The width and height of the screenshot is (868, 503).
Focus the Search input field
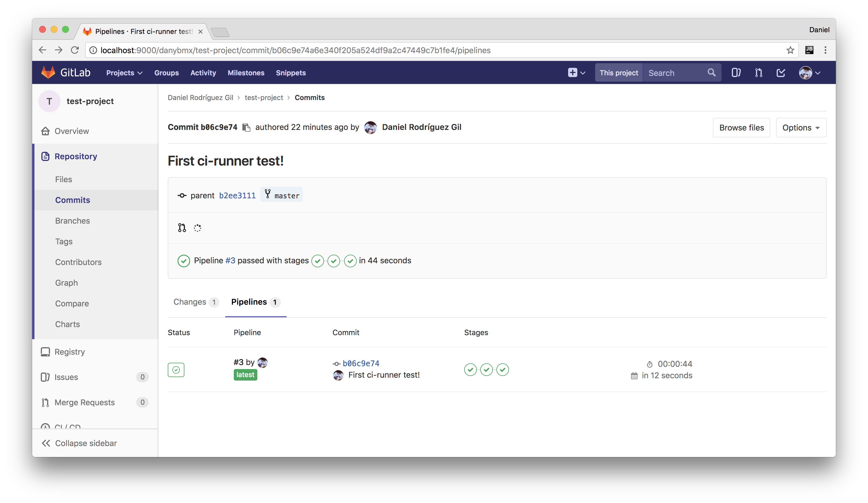673,73
